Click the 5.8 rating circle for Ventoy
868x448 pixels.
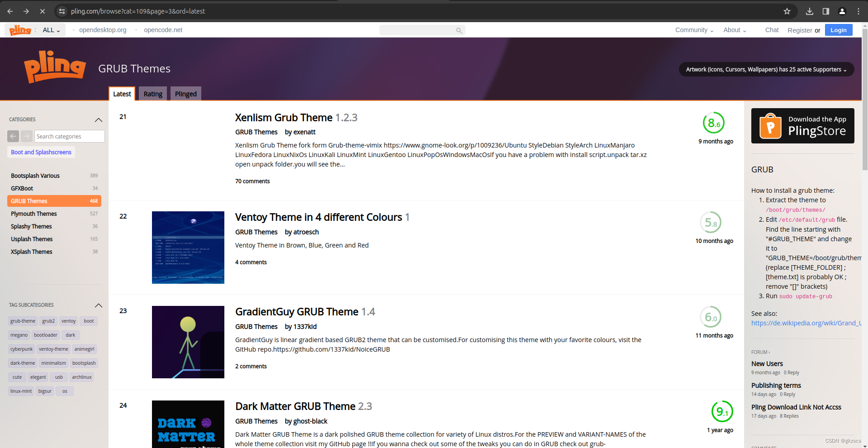coord(711,222)
